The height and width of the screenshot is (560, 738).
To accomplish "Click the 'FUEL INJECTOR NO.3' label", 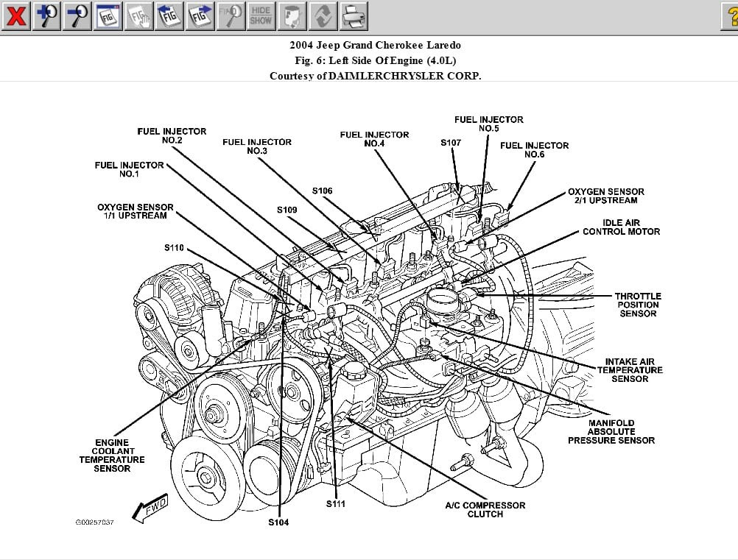I will click(x=257, y=146).
